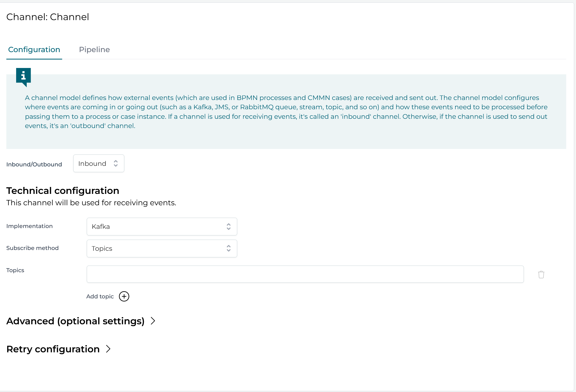The width and height of the screenshot is (576, 392).
Task: Click the chevron next to Advanced optional settings
Action: tap(153, 321)
